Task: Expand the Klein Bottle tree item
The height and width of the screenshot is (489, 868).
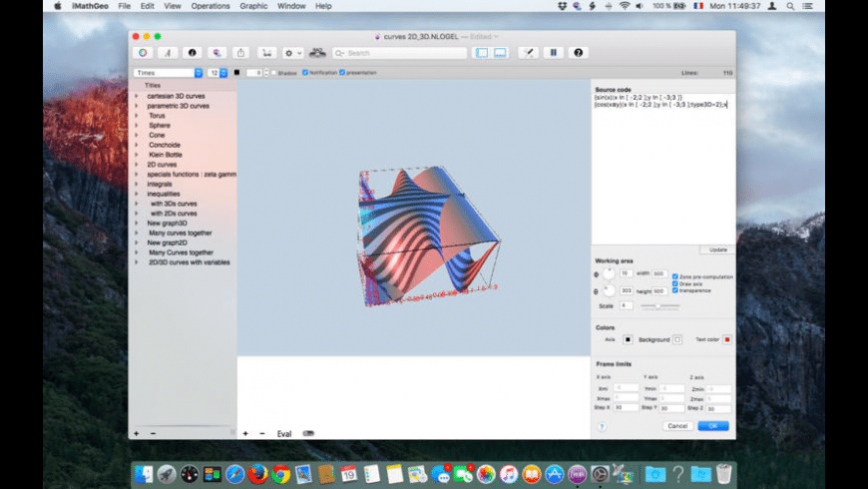Action: (137, 155)
